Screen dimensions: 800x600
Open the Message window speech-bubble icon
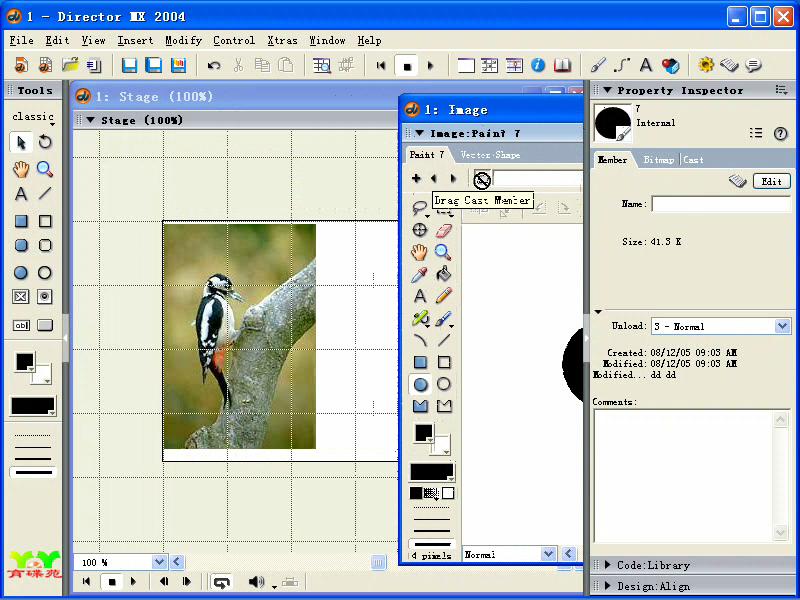754,65
